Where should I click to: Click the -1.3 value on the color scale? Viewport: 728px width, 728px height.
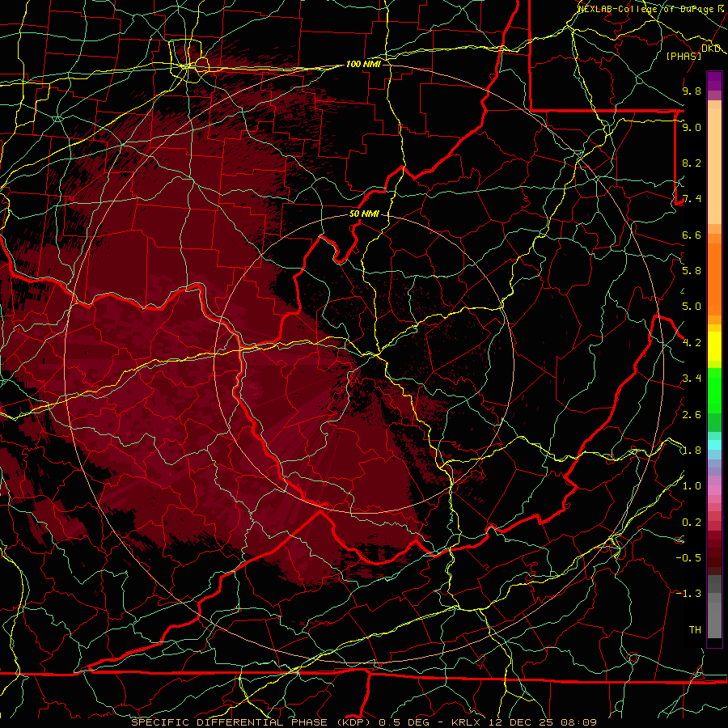(688, 594)
